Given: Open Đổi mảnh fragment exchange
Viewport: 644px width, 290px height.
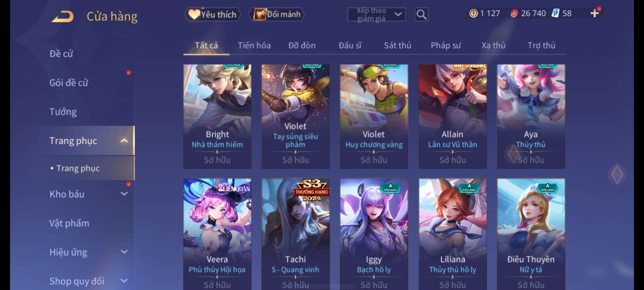Looking at the screenshot, I should (x=277, y=15).
